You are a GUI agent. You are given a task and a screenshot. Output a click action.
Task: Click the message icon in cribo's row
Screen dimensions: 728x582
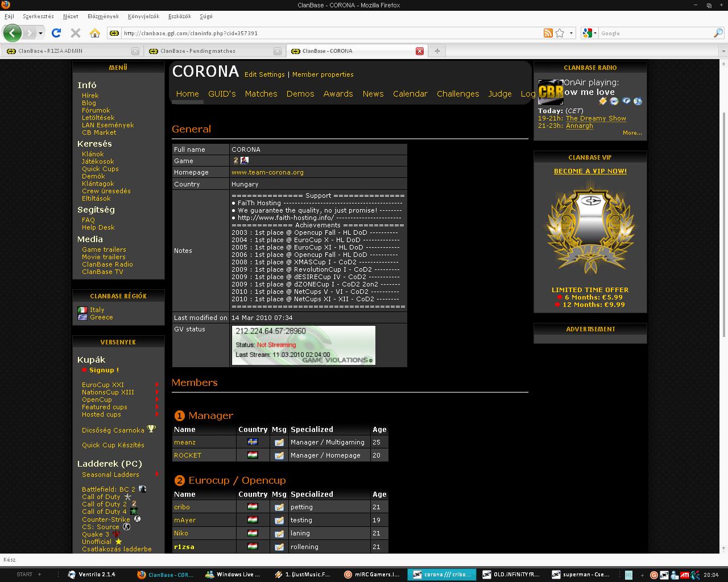tap(279, 507)
